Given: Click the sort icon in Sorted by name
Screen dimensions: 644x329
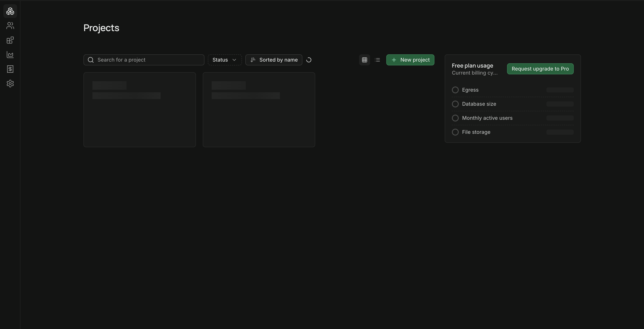Looking at the screenshot, I should [253, 60].
